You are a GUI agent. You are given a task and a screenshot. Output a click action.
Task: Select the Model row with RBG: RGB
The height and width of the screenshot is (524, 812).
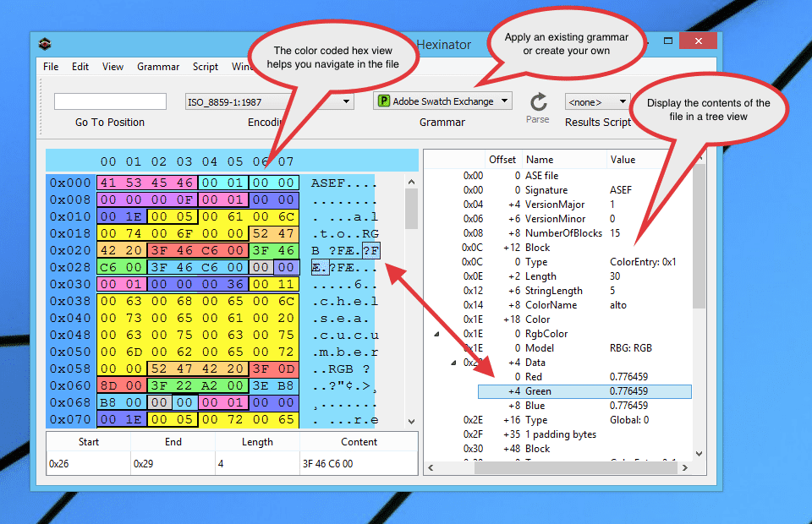pyautogui.click(x=559, y=348)
